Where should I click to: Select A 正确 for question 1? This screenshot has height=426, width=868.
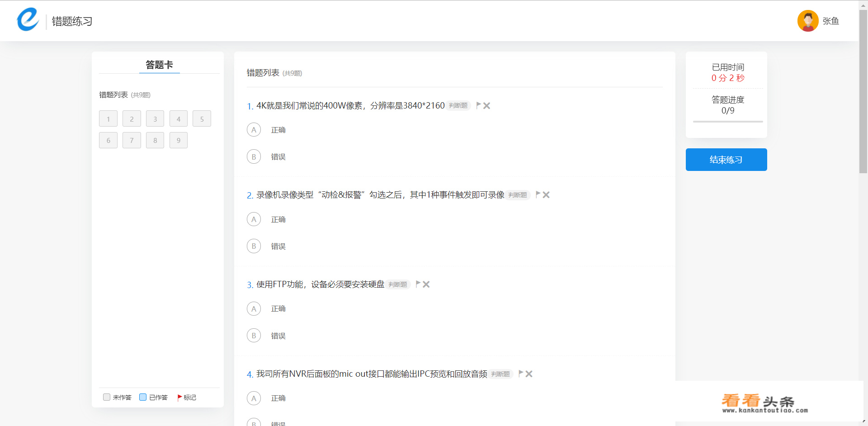pos(254,130)
